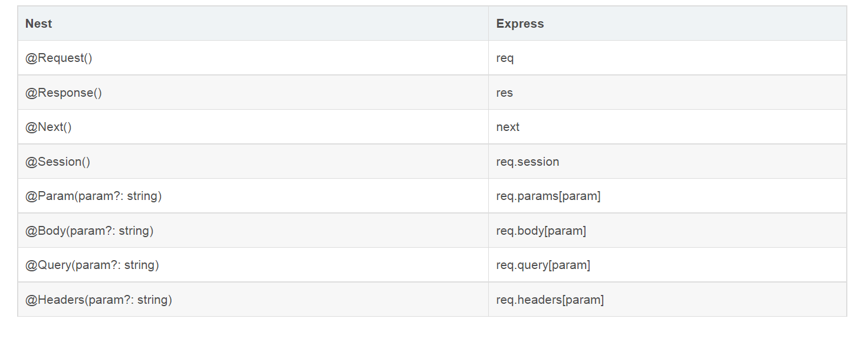Click the @Next() decorator cell
Screen dimensions: 868x338
[x=48, y=127]
